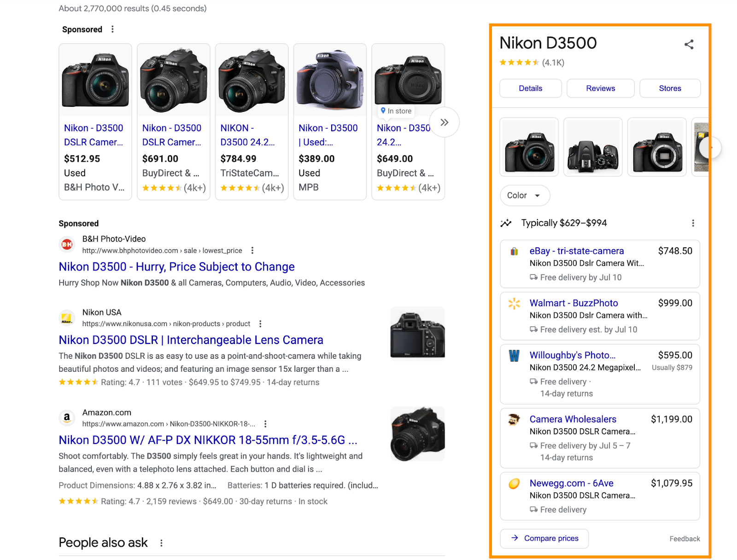Click the nikonusa.com URL breadcrumb
The width and height of the screenshot is (737, 560).
(166, 324)
